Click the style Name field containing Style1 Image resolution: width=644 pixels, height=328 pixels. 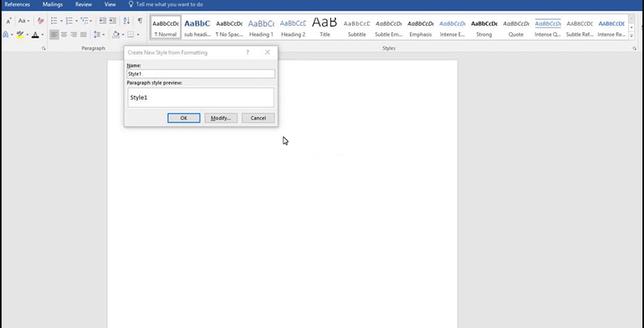200,74
